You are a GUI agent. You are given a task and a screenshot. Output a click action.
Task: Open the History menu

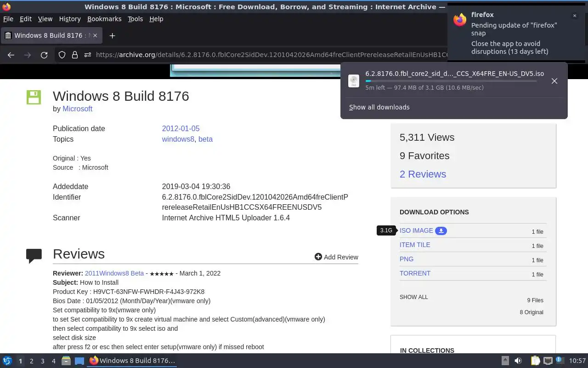coord(70,19)
